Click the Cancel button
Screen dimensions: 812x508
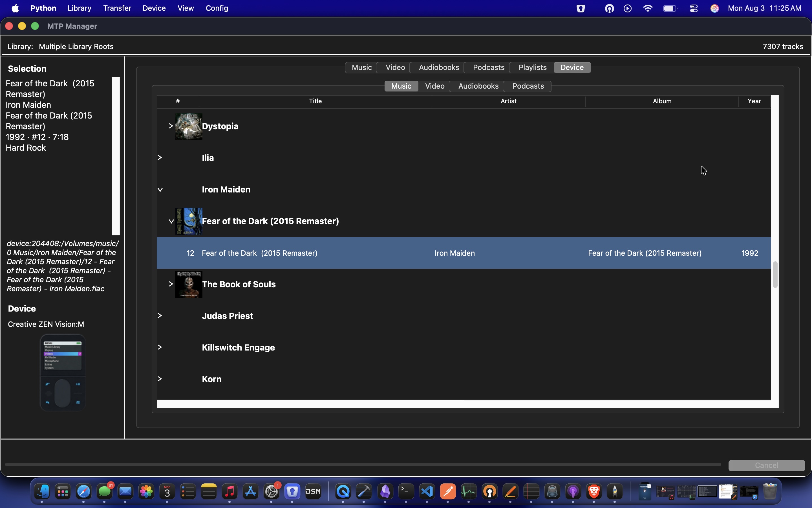767,465
